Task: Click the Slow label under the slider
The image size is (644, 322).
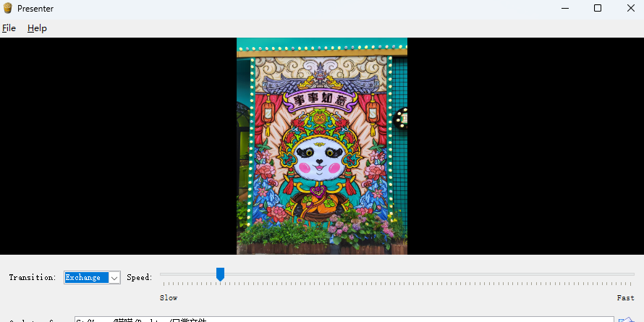Action: pos(169,297)
